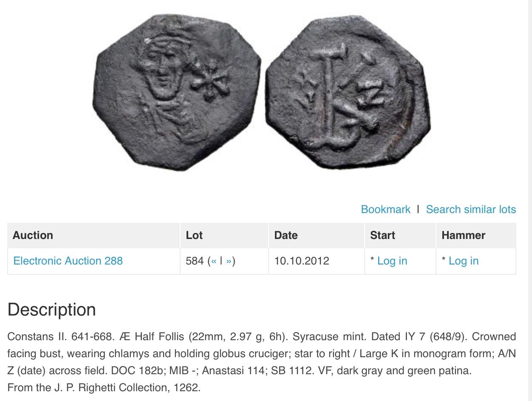The width and height of the screenshot is (532, 401).
Task: Click the Description heading
Action: coord(51,309)
